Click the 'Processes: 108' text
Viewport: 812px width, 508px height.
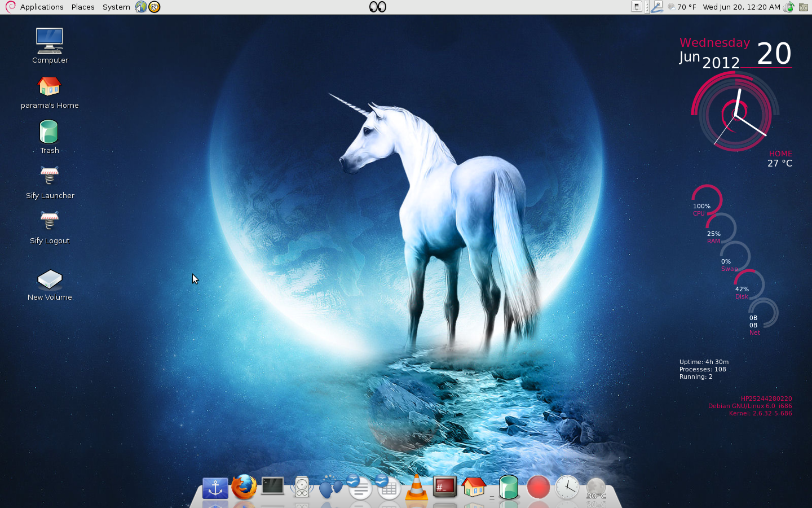click(x=703, y=369)
